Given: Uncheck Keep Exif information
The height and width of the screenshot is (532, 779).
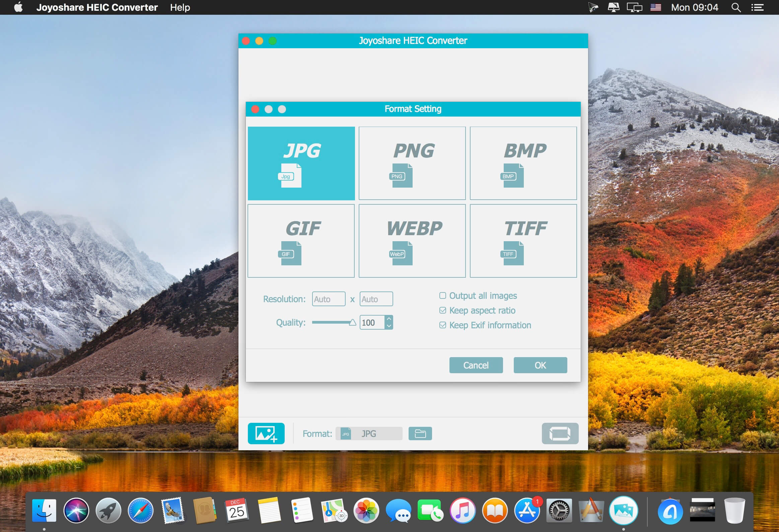Looking at the screenshot, I should 442,325.
